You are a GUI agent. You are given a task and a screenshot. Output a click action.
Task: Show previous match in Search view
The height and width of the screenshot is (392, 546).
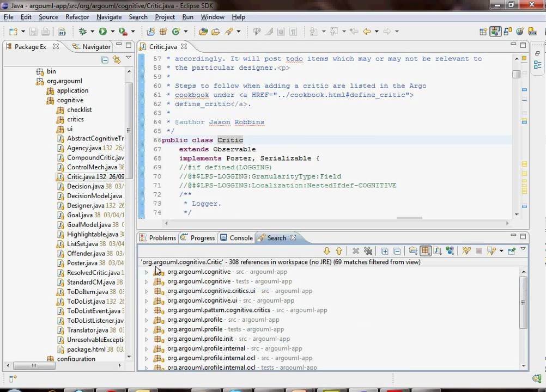click(x=339, y=251)
